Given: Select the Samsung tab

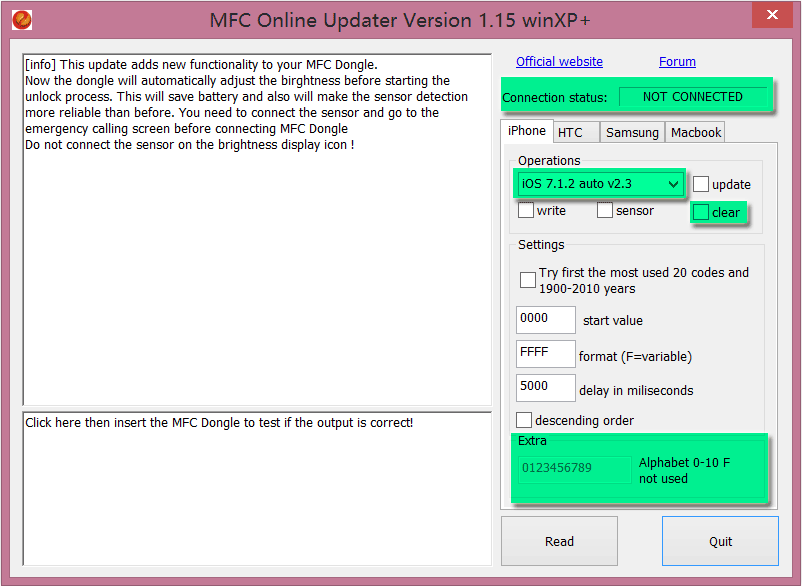Looking at the screenshot, I should click(632, 132).
